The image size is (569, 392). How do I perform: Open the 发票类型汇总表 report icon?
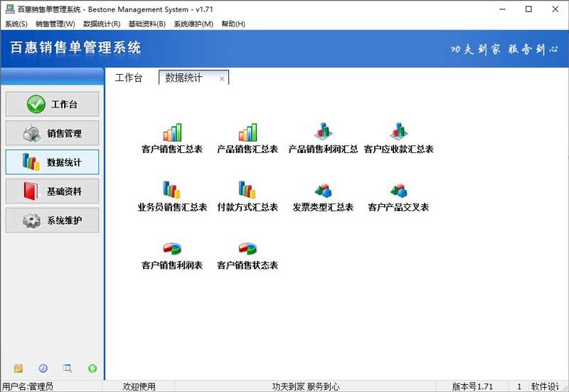tap(323, 191)
